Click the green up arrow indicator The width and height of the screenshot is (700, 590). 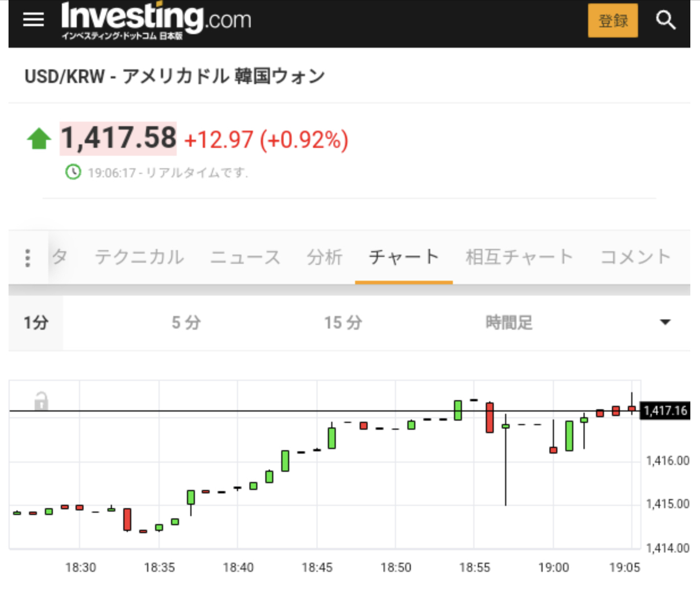39,139
